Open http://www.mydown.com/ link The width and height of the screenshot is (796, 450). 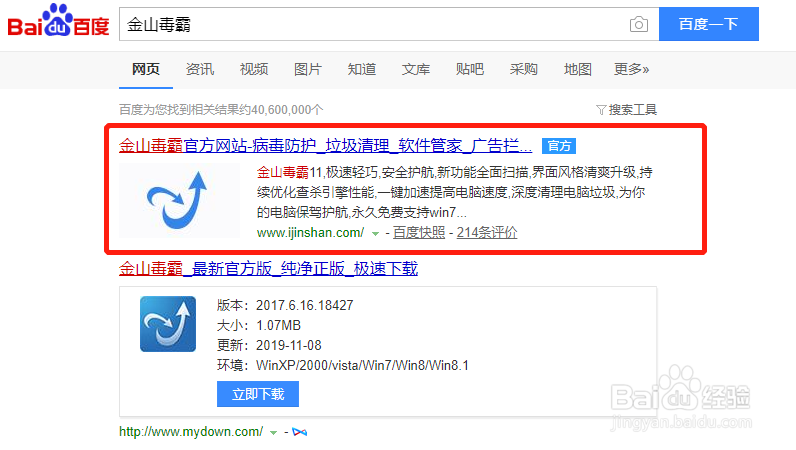[x=191, y=432]
